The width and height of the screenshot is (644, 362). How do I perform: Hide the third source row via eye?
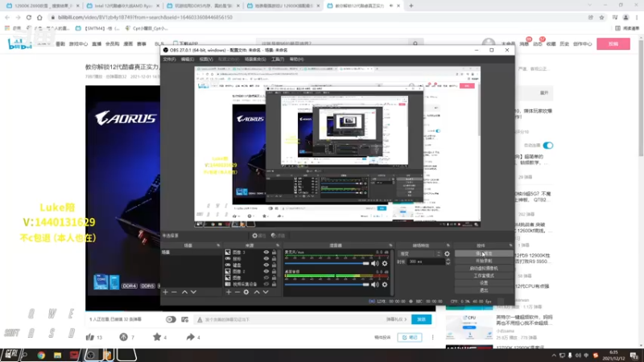tap(266, 265)
